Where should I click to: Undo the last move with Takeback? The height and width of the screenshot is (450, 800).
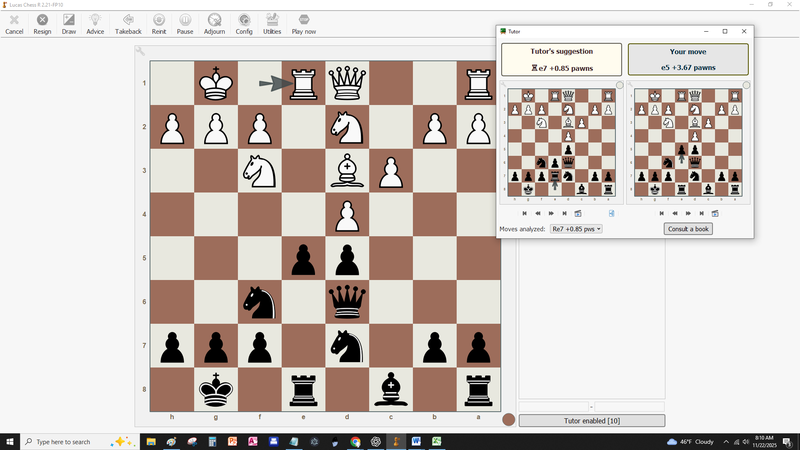click(128, 24)
